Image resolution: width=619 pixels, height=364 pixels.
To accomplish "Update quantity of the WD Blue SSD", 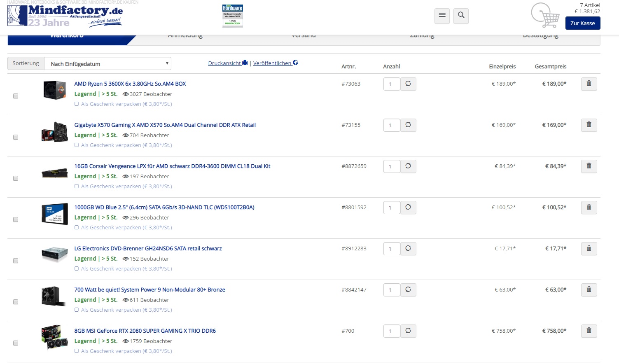I will point(408,208).
